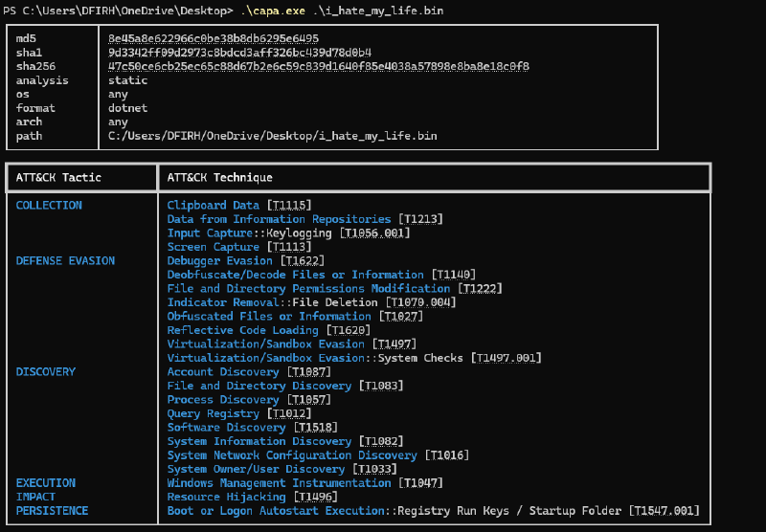Click the md5 hash value 8e45a8e622966c0be38b8db6295e6495
Image resolution: width=766 pixels, height=532 pixels.
click(x=214, y=38)
